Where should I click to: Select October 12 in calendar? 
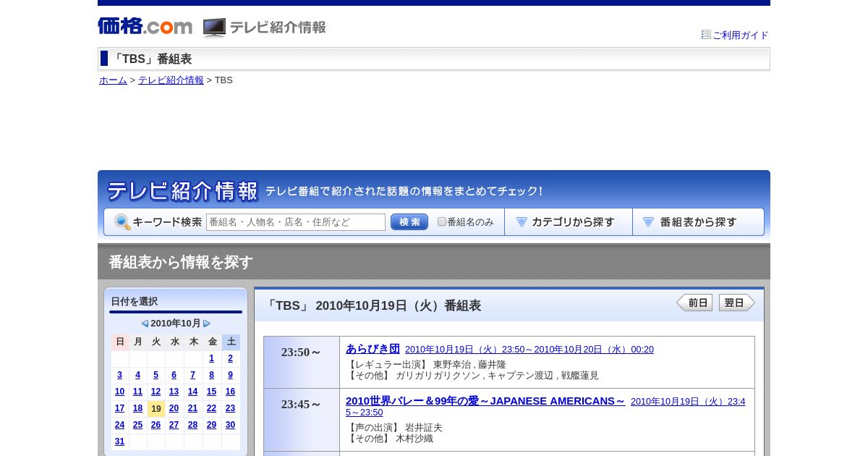pos(156,392)
